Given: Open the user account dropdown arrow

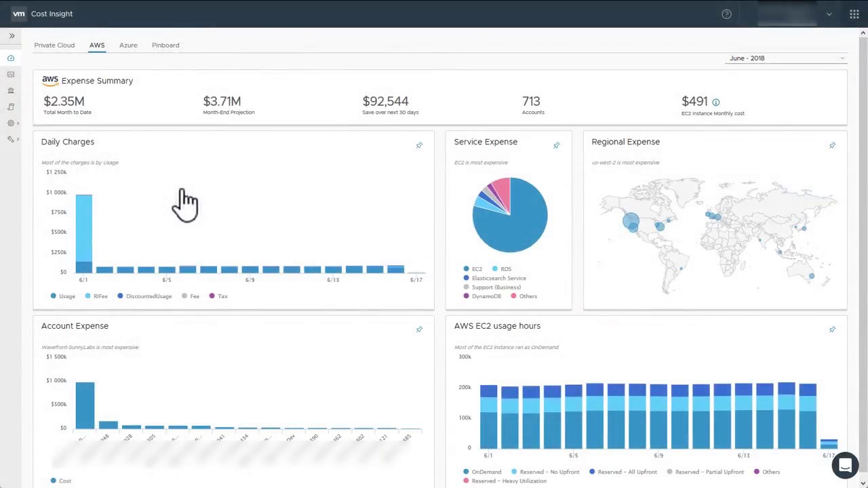Looking at the screenshot, I should 829,14.
